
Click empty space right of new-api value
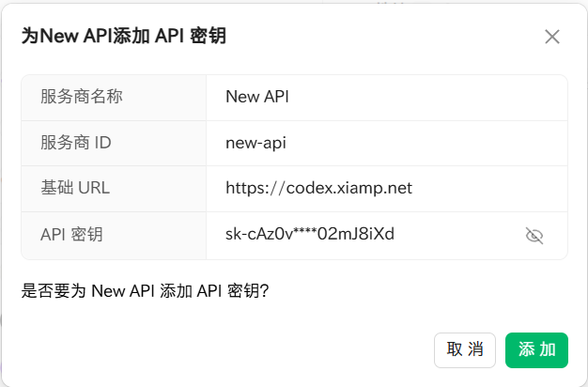tap(423, 143)
